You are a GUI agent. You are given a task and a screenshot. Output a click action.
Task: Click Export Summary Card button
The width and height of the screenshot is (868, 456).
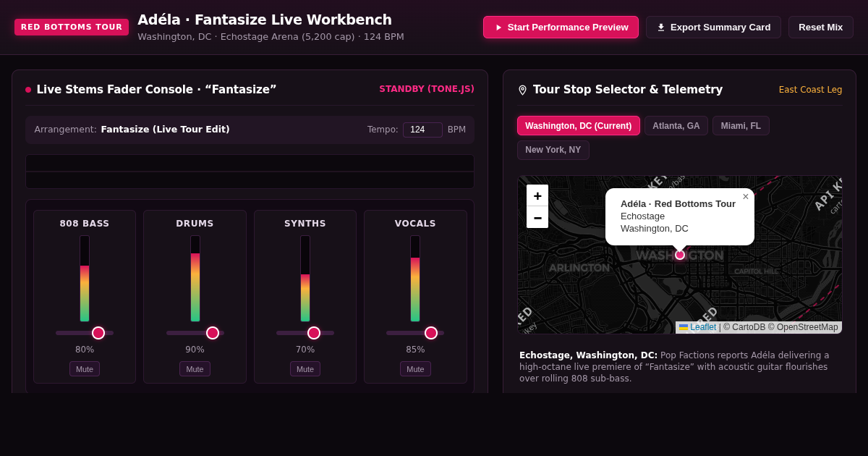(713, 28)
